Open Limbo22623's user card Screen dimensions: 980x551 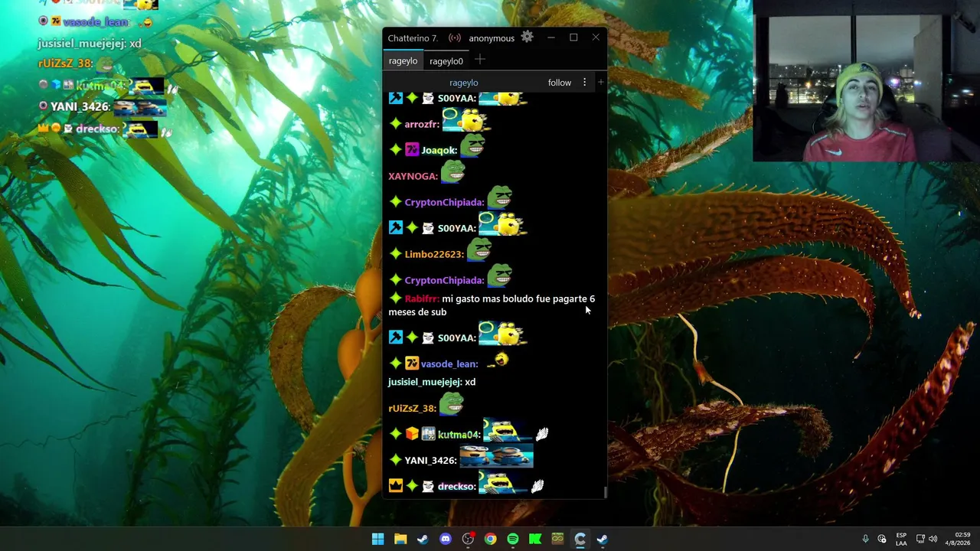(434, 255)
